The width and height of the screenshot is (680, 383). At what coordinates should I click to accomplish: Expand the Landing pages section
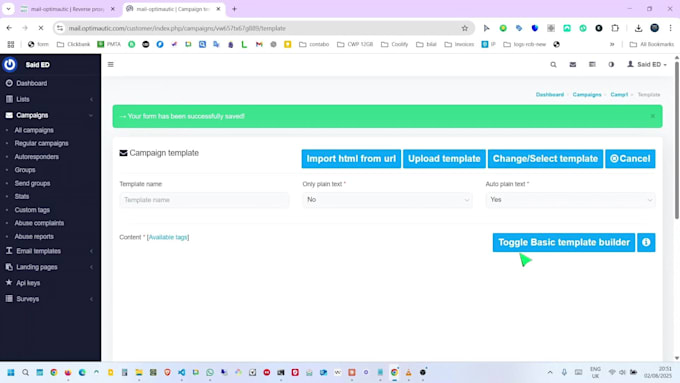(x=50, y=267)
